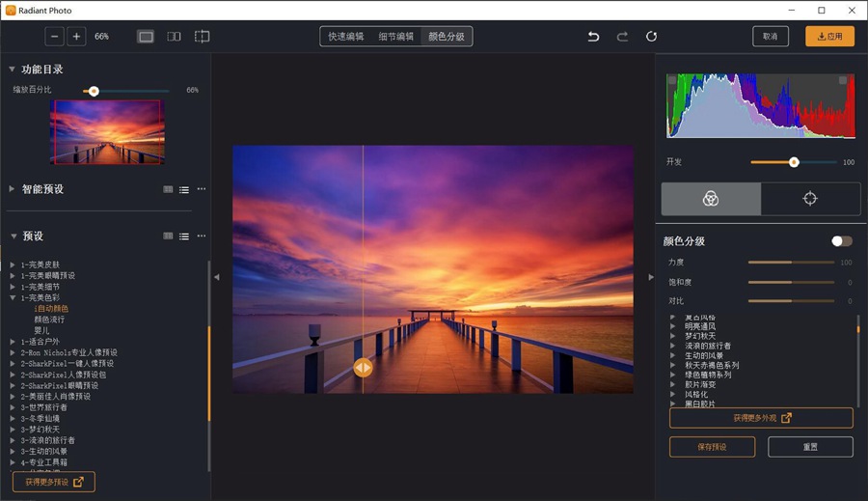Image resolution: width=868 pixels, height=501 pixels.
Task: Expand the 2-Ron Nichols专业人像预设 group
Action: pyautogui.click(x=13, y=352)
